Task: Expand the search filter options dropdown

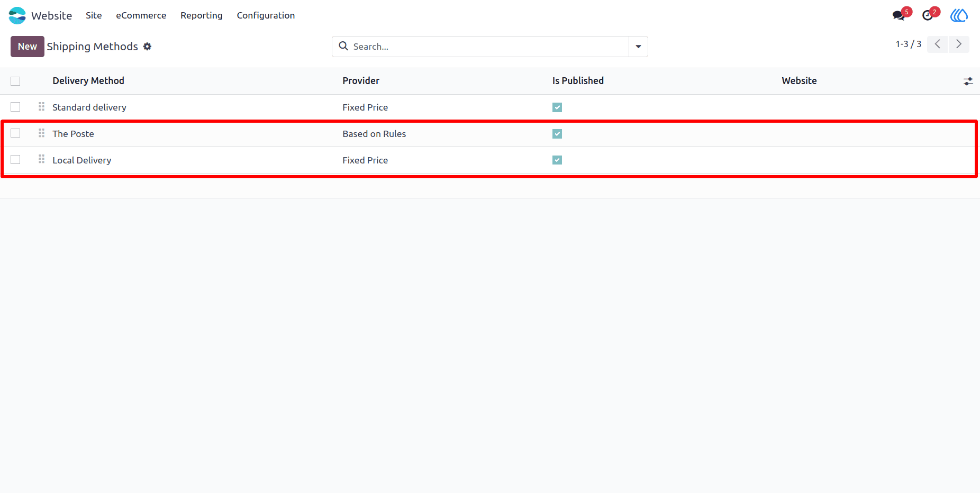Action: pyautogui.click(x=638, y=47)
